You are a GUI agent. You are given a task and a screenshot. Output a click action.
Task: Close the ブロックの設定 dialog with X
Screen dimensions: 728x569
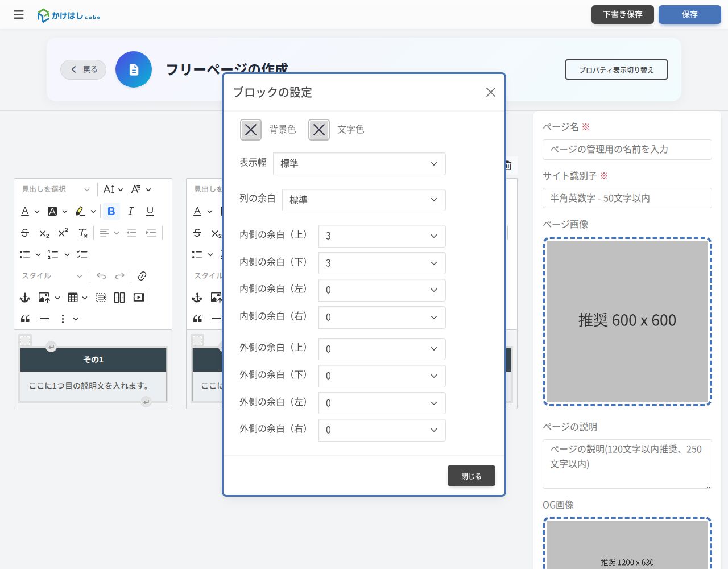pos(491,92)
